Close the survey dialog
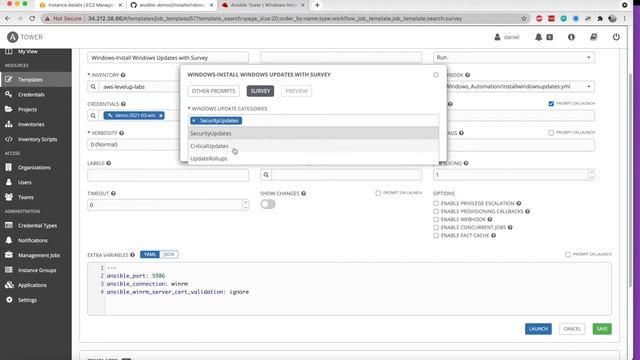The width and height of the screenshot is (640, 360). coord(436,75)
